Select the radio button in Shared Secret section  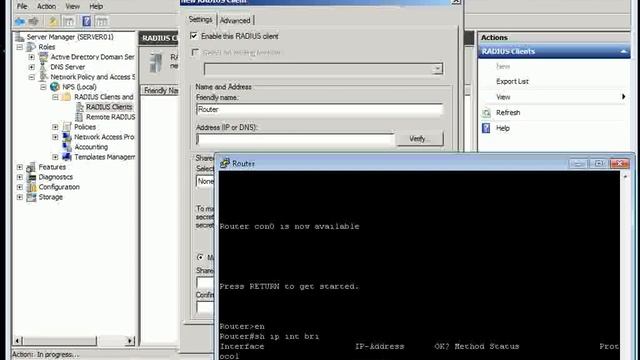pyautogui.click(x=200, y=257)
